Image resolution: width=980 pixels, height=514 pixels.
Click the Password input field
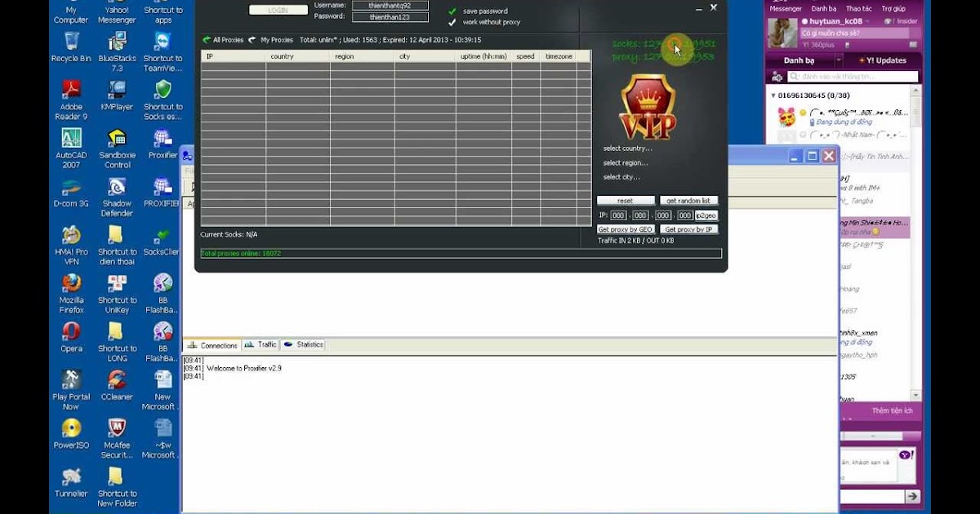click(x=390, y=17)
